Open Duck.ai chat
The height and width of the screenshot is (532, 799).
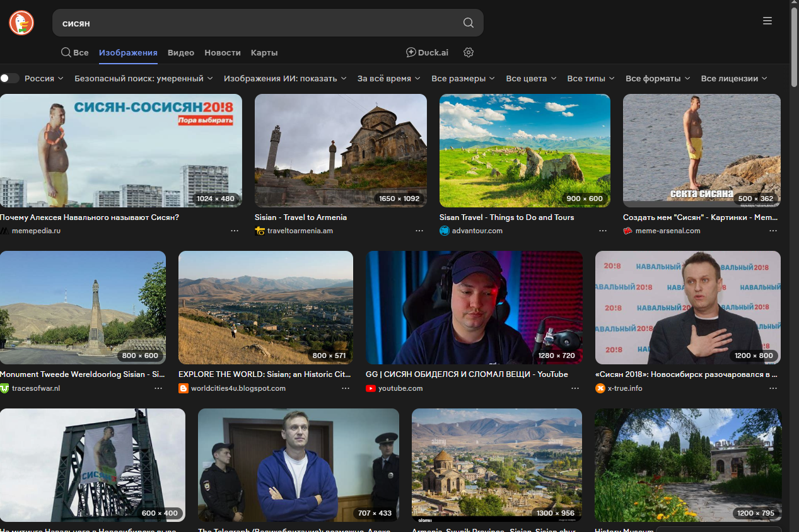[427, 52]
